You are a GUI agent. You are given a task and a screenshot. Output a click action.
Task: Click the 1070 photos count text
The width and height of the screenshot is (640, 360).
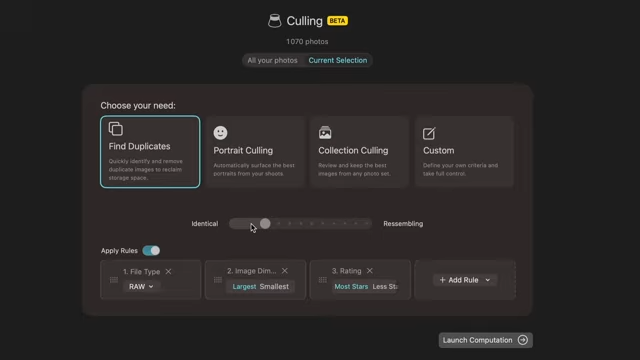tap(307, 42)
